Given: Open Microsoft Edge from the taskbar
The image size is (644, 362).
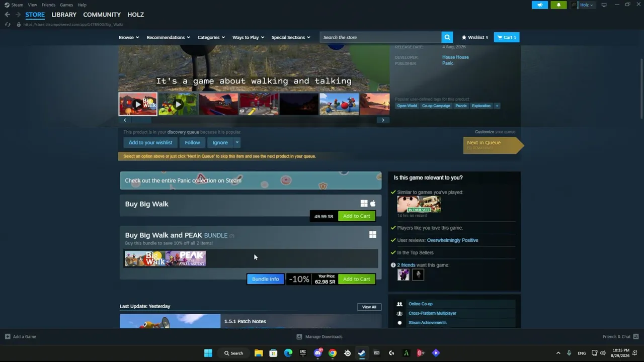Looking at the screenshot, I should coord(288,353).
